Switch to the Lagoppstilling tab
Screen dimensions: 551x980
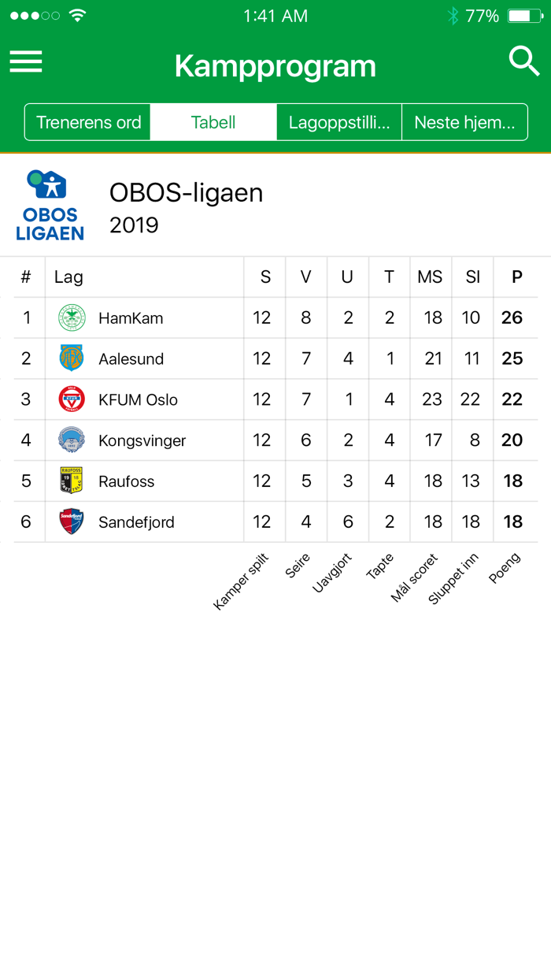(338, 122)
